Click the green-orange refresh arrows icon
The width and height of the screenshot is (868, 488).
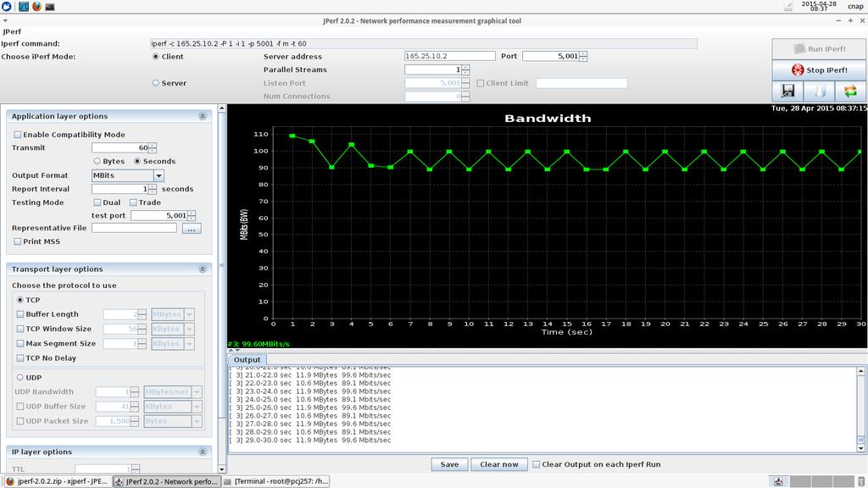(850, 91)
